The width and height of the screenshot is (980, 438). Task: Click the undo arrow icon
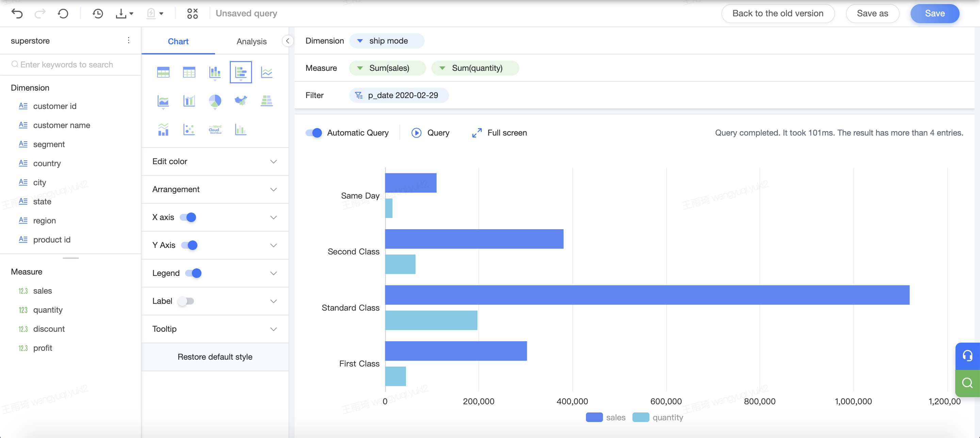[17, 14]
